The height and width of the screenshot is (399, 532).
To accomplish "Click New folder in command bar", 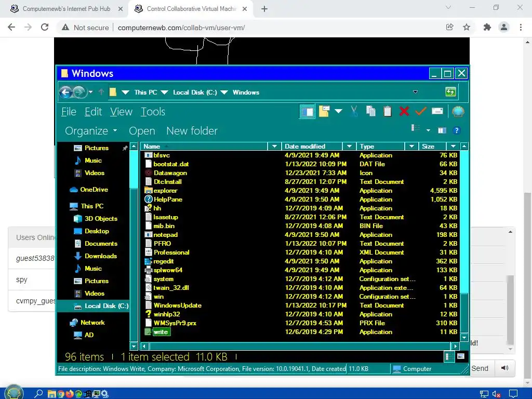I will 192,131.
